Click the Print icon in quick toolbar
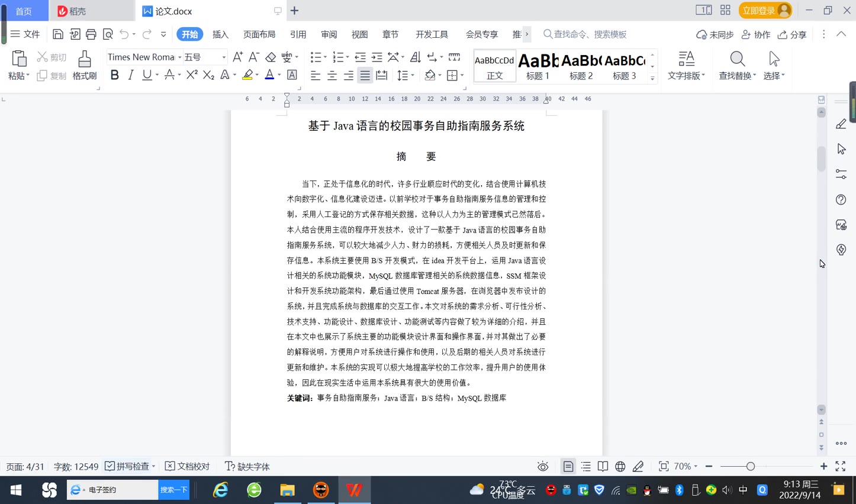The image size is (856, 504). point(91,34)
